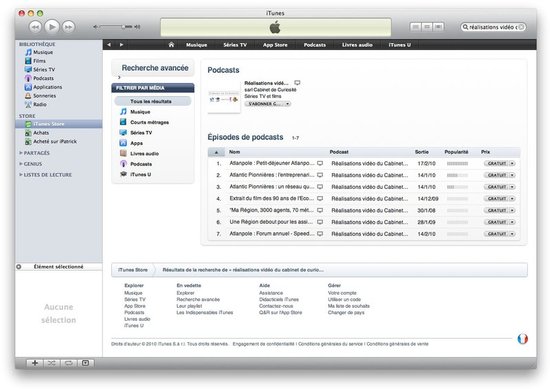Go to the iTunes Store home icon
The height and width of the screenshot is (389, 550).
(x=171, y=45)
